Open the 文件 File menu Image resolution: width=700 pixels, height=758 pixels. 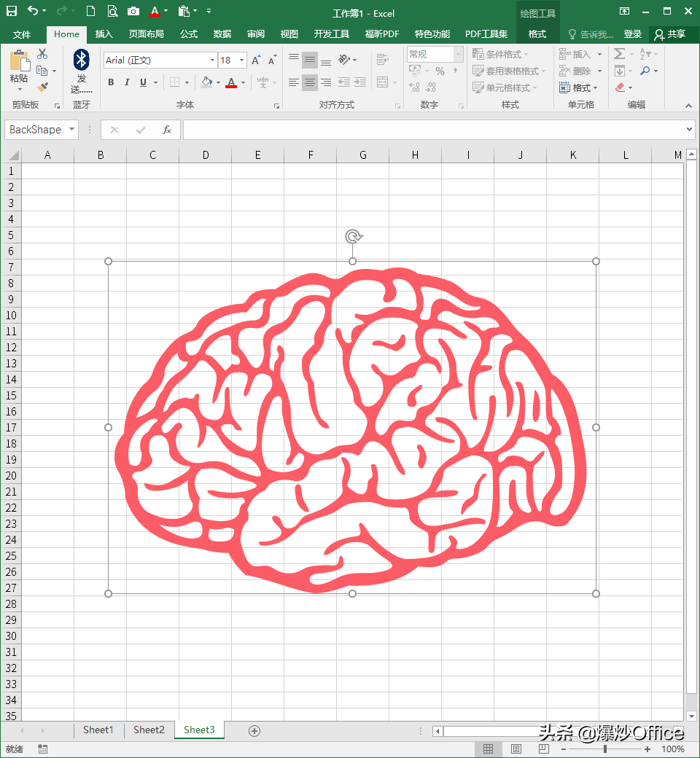22,34
